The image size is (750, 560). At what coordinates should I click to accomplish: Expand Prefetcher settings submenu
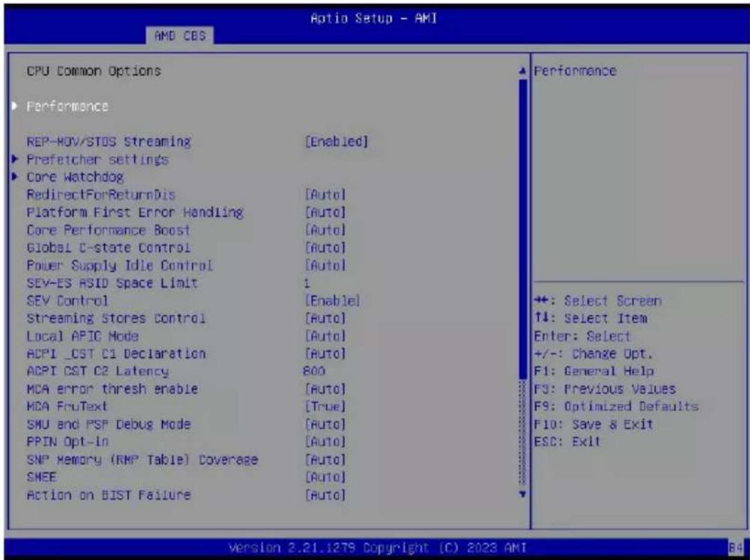(97, 159)
